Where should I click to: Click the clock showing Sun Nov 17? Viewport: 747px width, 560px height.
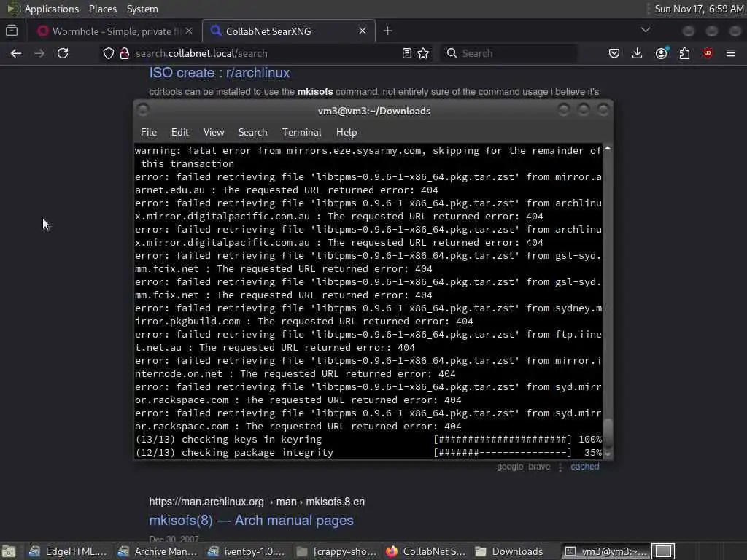click(x=699, y=9)
